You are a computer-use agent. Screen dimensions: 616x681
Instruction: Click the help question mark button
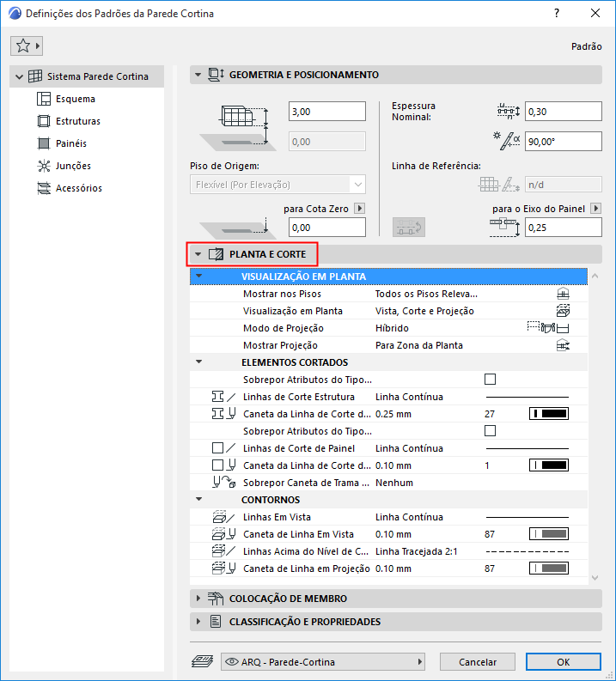(557, 13)
